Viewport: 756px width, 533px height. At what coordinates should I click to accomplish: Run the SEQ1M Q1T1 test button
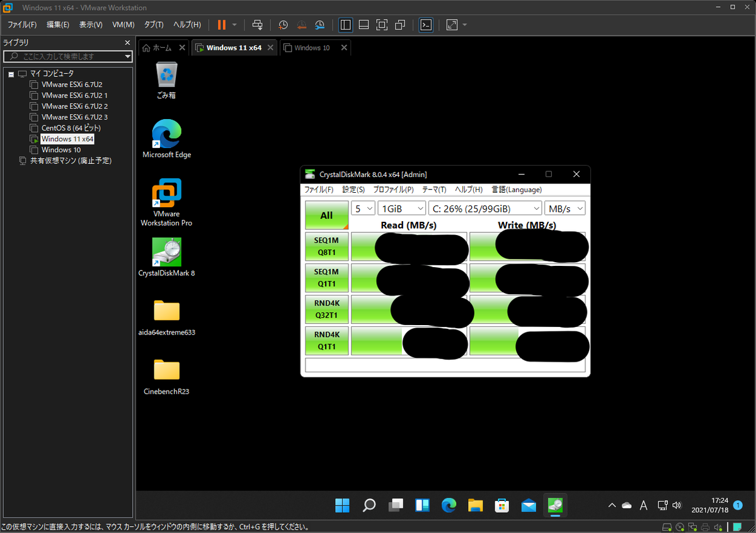pos(326,278)
